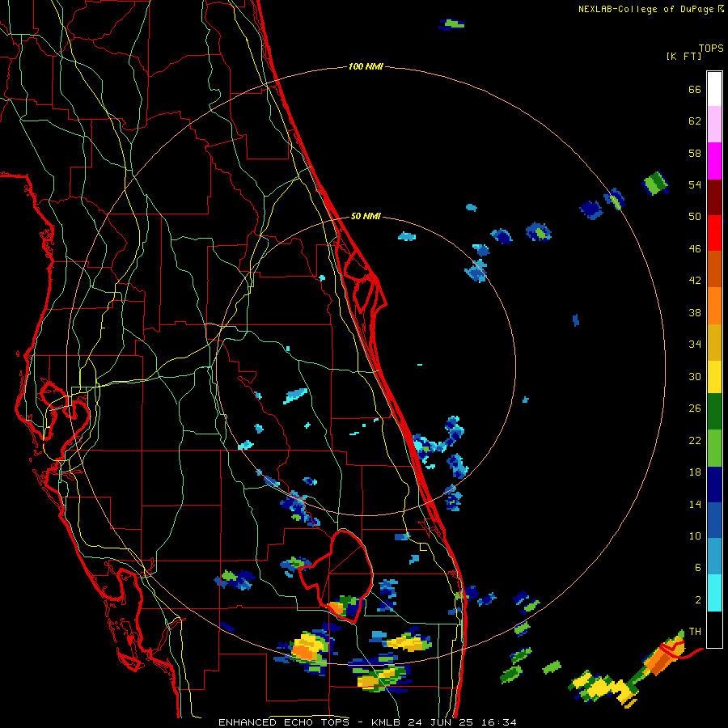Click the light blue legend swatch
The image size is (728, 728).
[x=714, y=557]
